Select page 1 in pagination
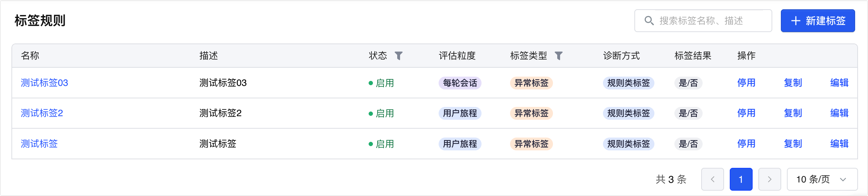The height and width of the screenshot is (196, 868). (x=741, y=179)
